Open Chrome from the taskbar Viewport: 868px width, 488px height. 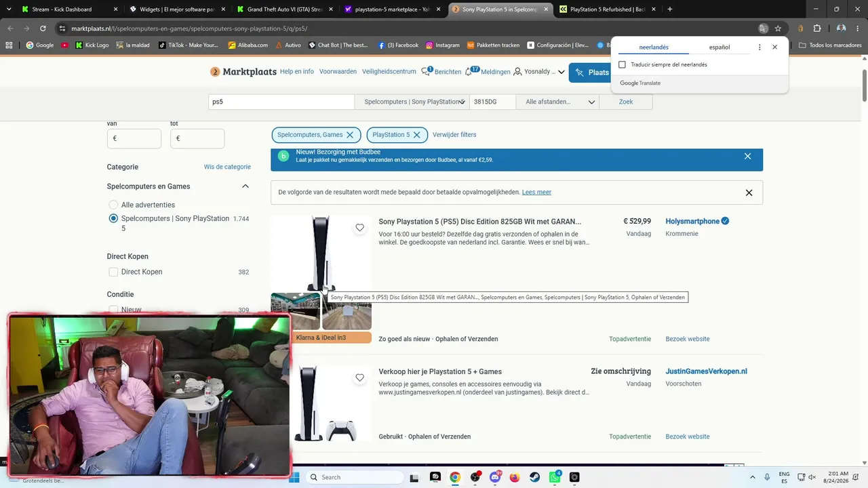coord(455,477)
